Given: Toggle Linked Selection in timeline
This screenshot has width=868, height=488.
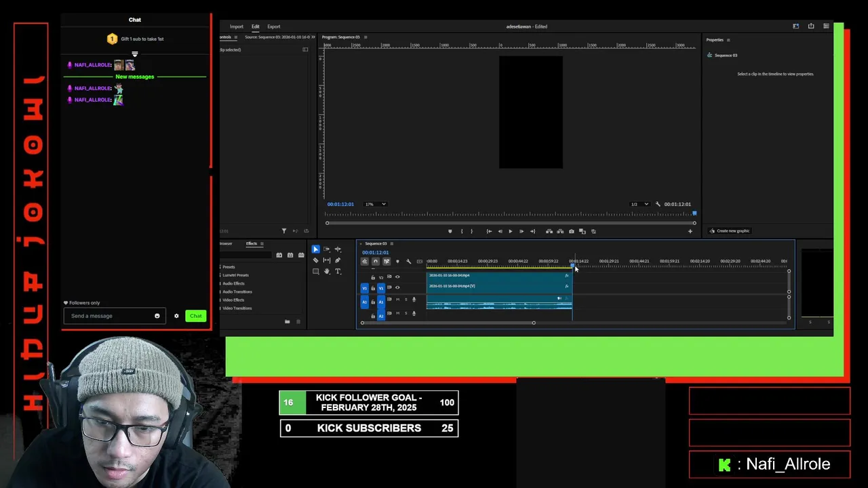Looking at the screenshot, I should click(387, 262).
